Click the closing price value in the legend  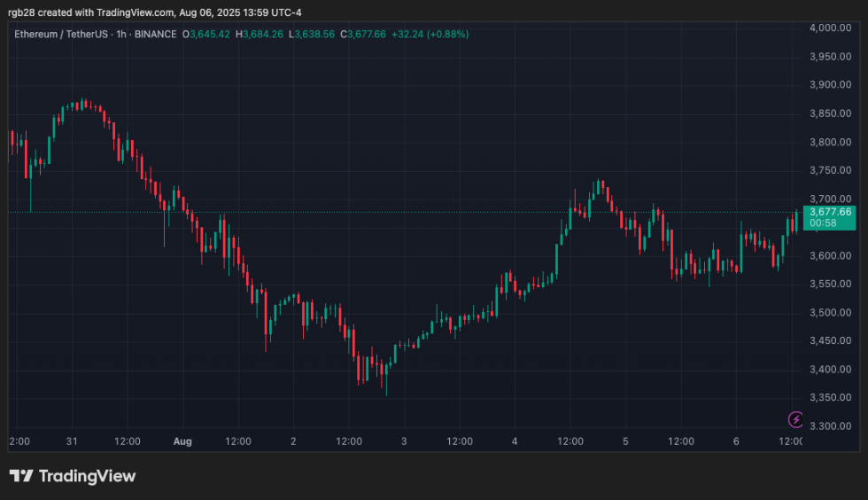365,35
